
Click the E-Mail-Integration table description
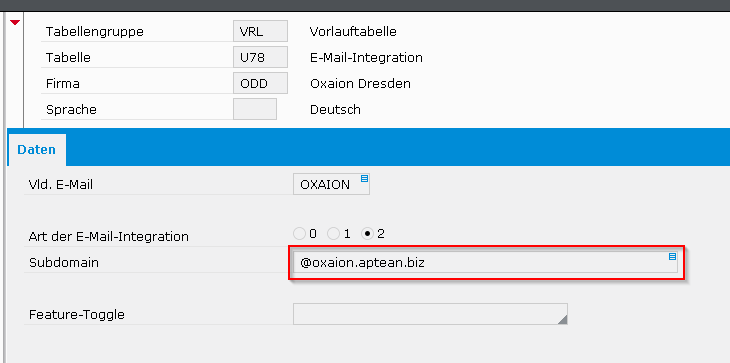pos(366,58)
